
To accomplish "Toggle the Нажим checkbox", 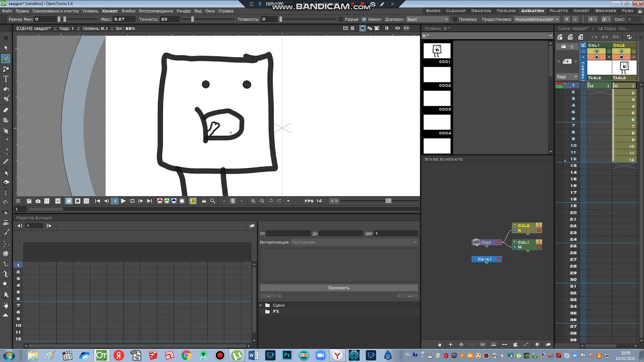I will click(364, 19).
